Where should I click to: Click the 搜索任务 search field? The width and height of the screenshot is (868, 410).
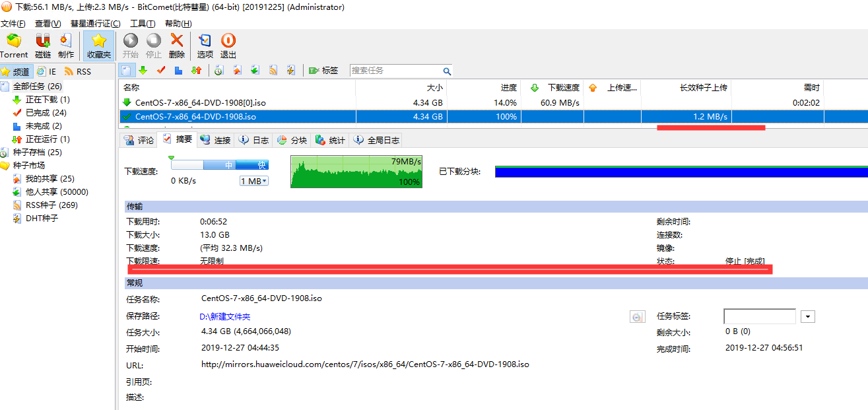[x=395, y=71]
